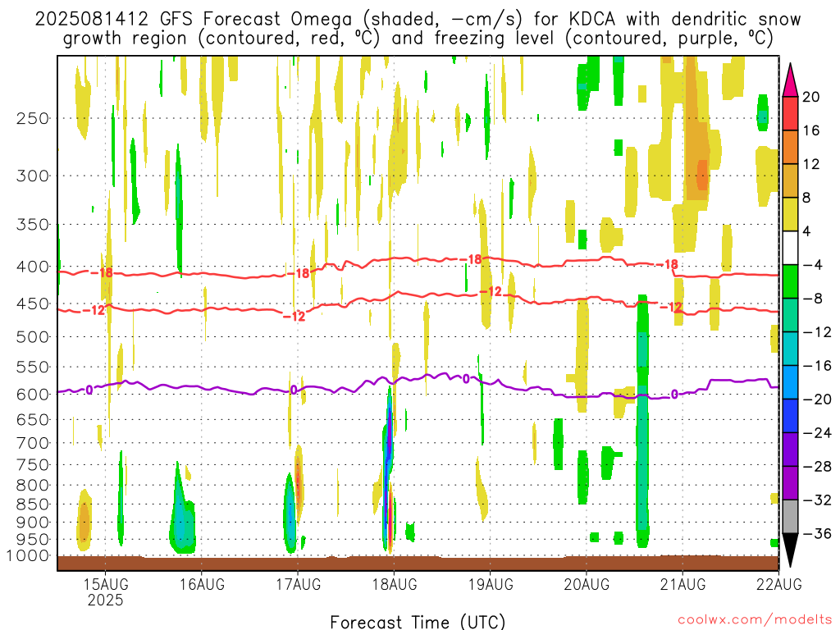Select the 17AUG date label
840x630 pixels.
pos(299,584)
